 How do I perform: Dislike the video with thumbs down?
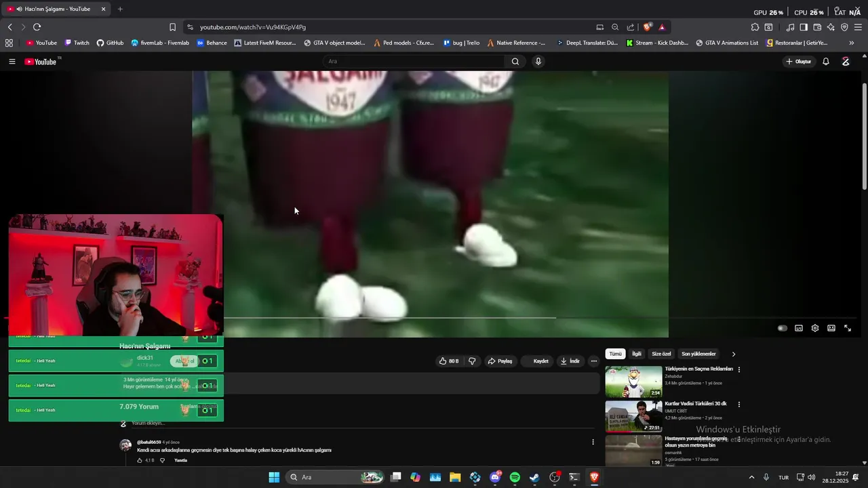coord(472,361)
